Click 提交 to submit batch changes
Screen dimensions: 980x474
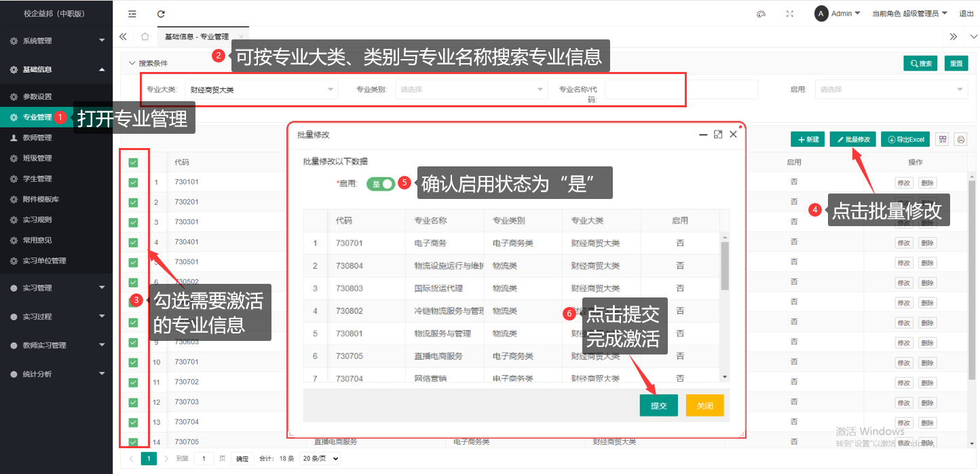click(x=658, y=405)
